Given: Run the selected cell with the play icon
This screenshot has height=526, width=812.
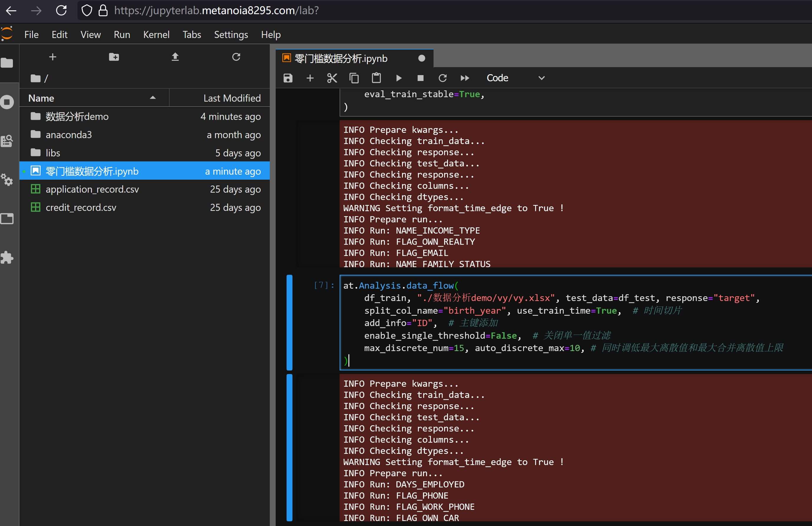Looking at the screenshot, I should 398,78.
